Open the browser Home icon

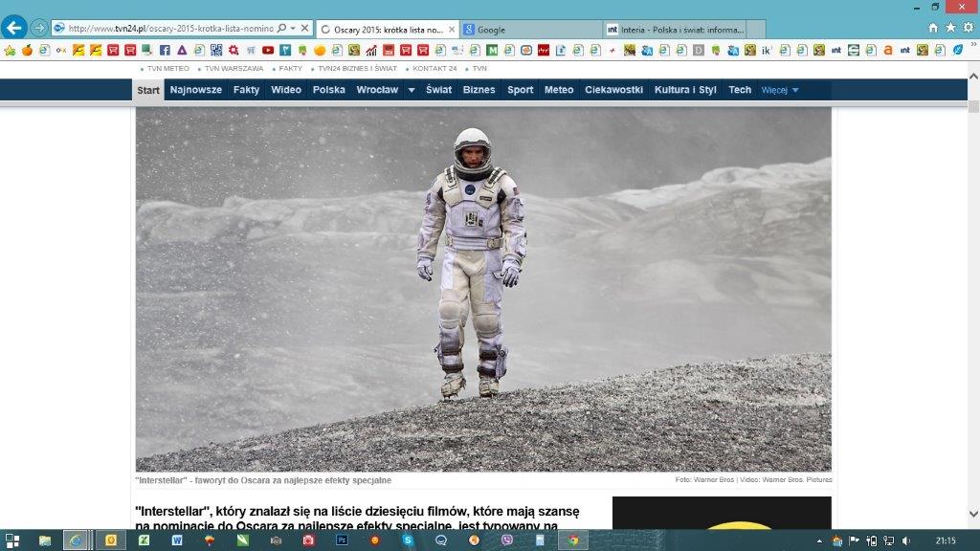[x=933, y=28]
